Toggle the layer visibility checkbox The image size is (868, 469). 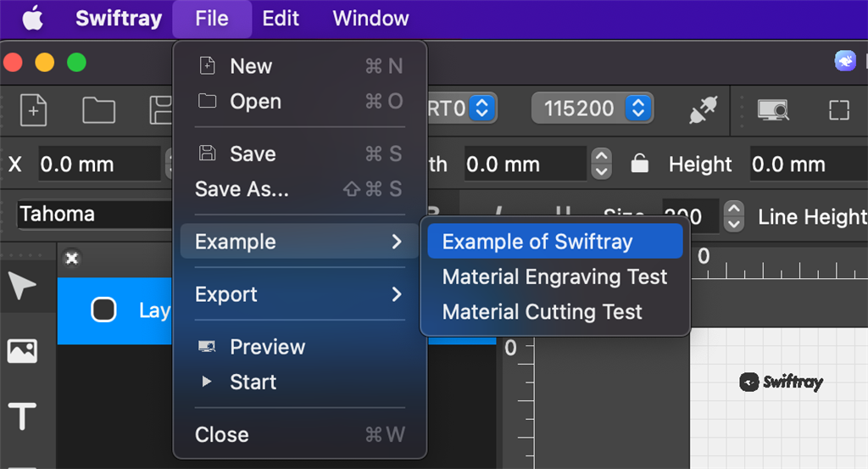tap(103, 310)
